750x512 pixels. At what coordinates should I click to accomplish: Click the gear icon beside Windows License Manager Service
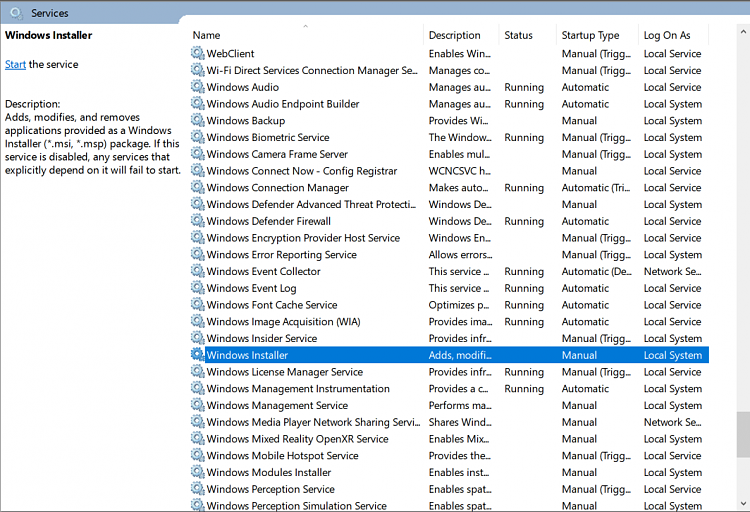(198, 371)
